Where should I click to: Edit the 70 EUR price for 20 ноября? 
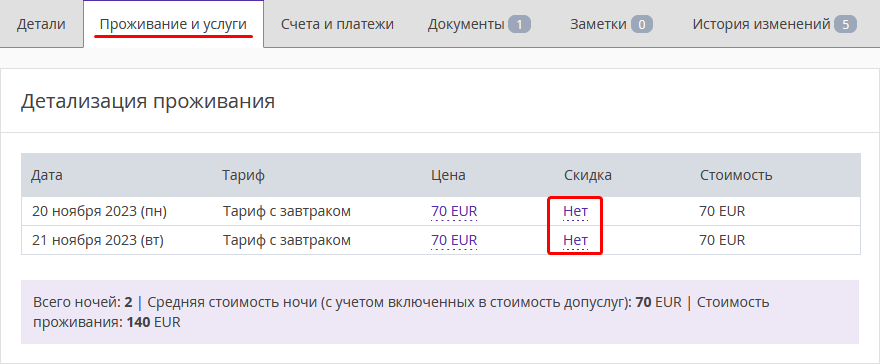click(x=454, y=211)
